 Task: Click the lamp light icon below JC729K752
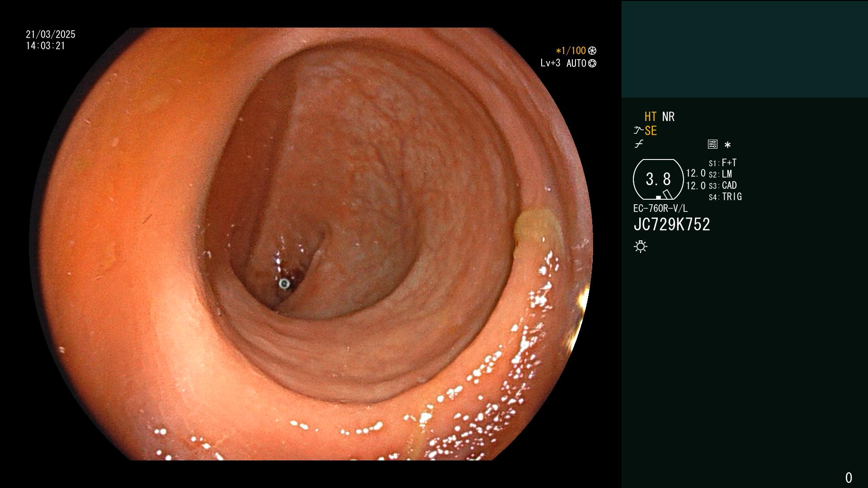point(641,246)
